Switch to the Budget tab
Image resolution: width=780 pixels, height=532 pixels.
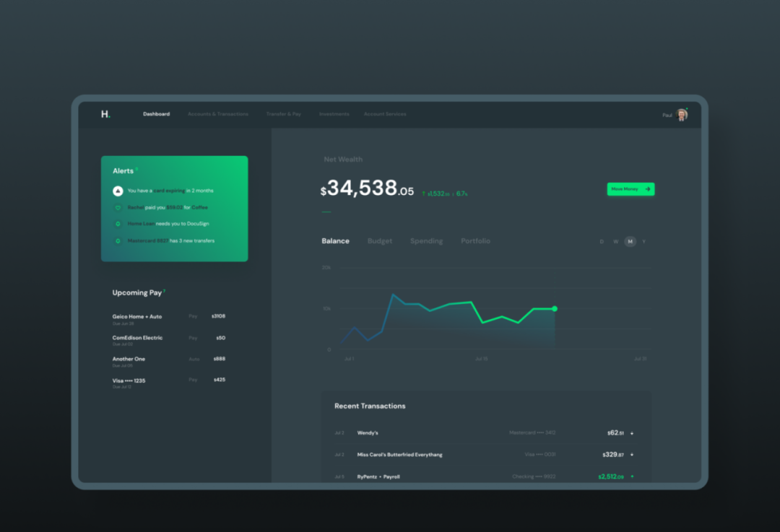point(380,241)
